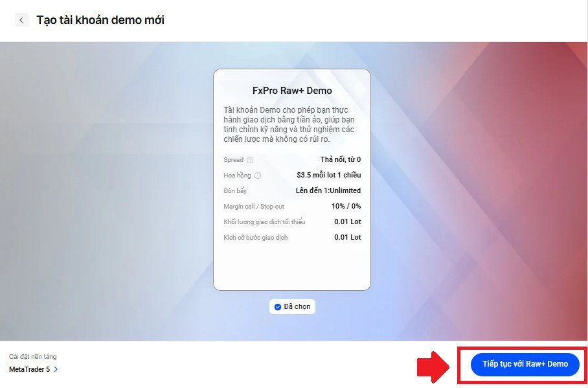The width and height of the screenshot is (588, 388).
Task: Select the "Đòn bẩy" leverage label
Action: [235, 191]
